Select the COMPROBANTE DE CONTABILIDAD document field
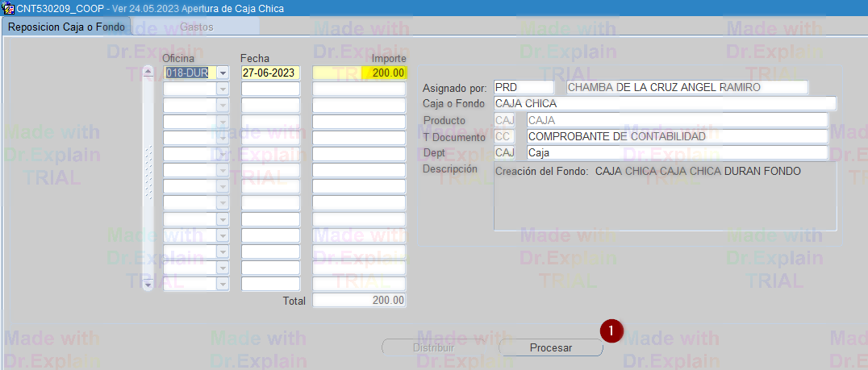 point(676,137)
